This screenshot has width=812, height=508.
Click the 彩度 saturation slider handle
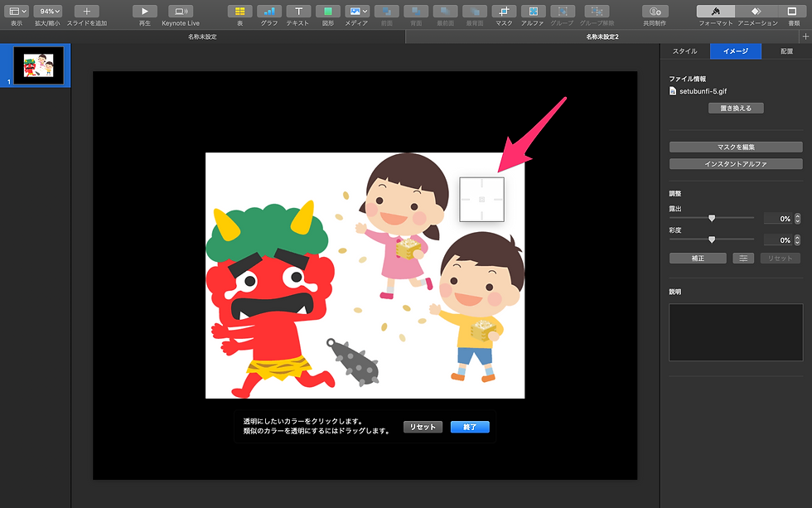click(711, 239)
